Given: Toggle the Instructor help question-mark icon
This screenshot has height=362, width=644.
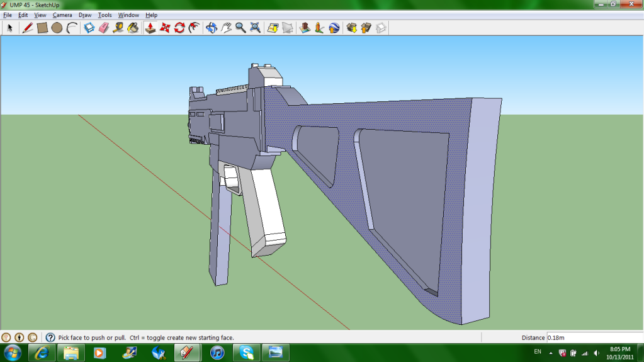Looking at the screenshot, I should 50,337.
